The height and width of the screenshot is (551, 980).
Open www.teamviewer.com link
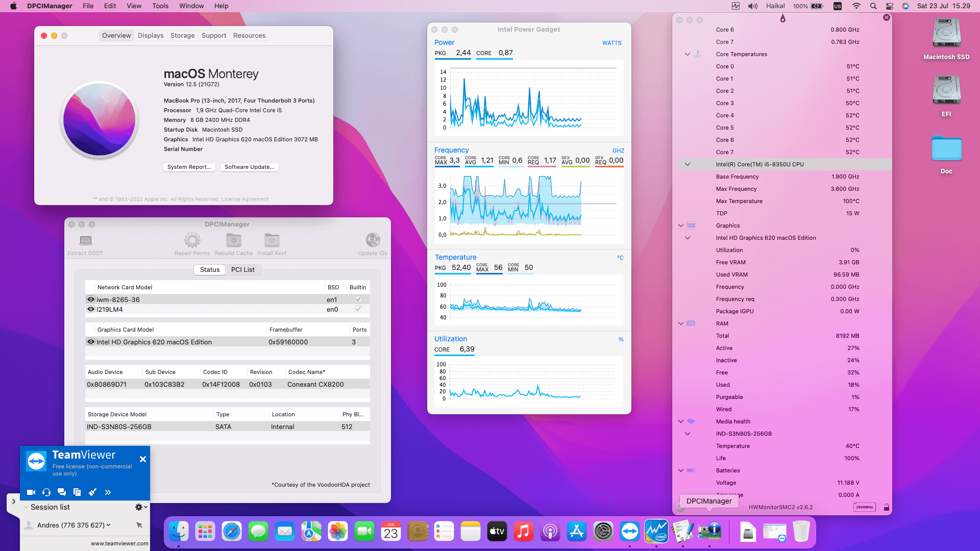[119, 543]
